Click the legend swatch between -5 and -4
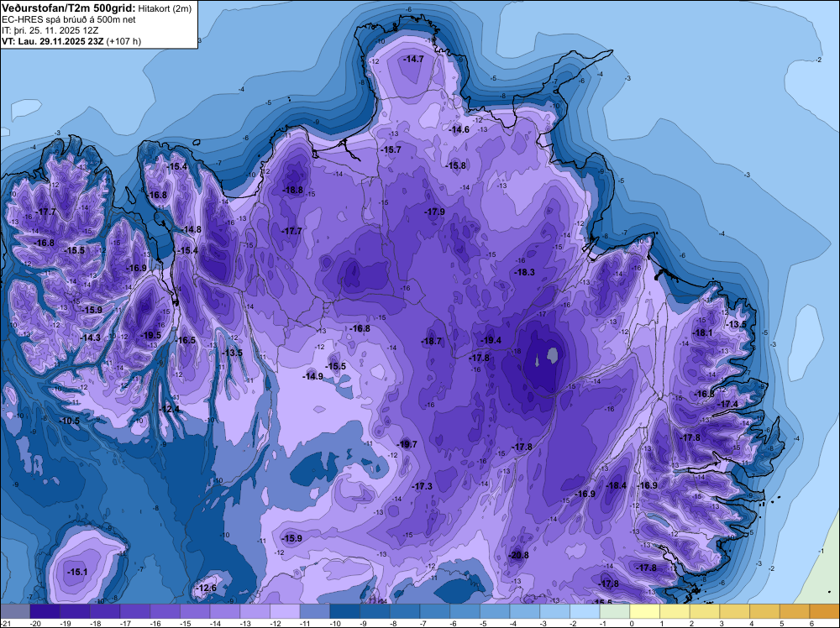Image resolution: width=840 pixels, height=628 pixels. coord(495,611)
